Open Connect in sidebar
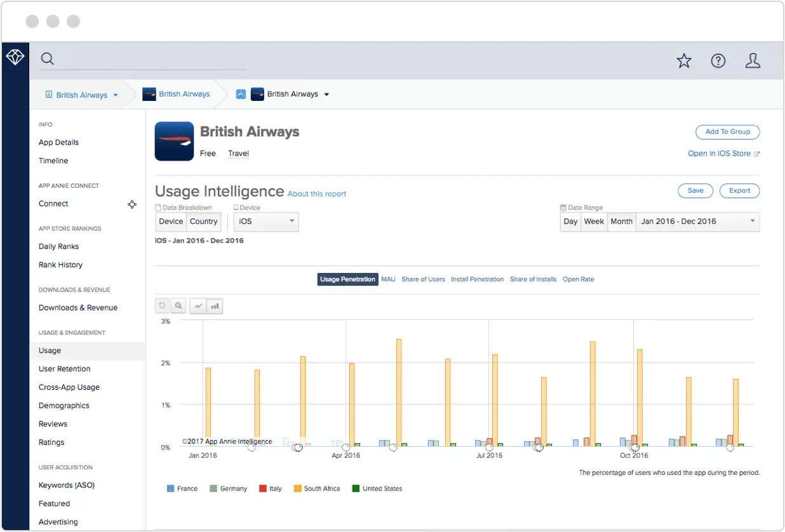The image size is (785, 532). tap(53, 204)
